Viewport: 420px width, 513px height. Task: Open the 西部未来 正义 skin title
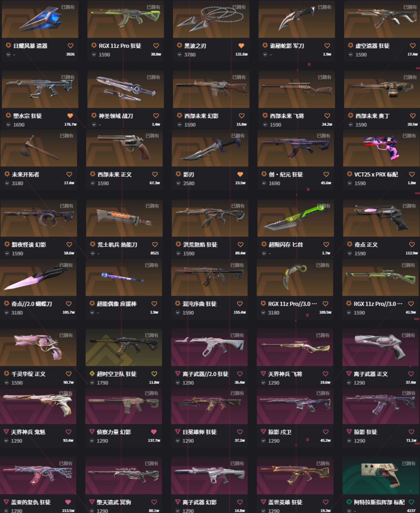(114, 174)
